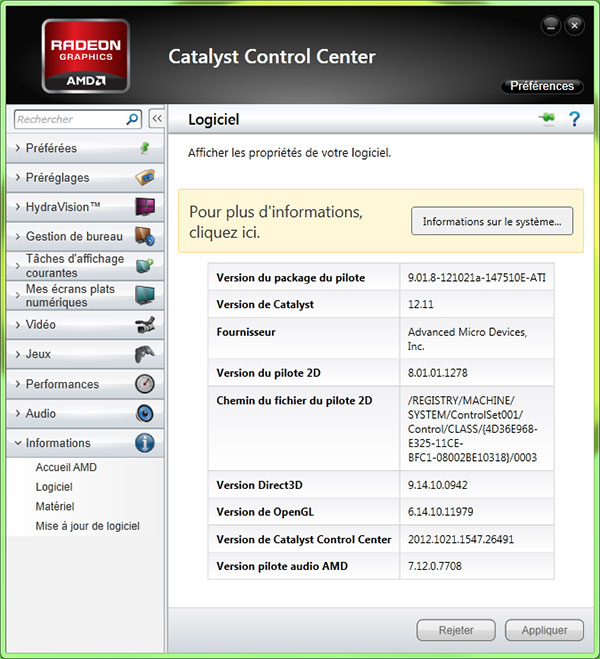Open Mise à jour de logiciel
The height and width of the screenshot is (659, 600).
(87, 526)
